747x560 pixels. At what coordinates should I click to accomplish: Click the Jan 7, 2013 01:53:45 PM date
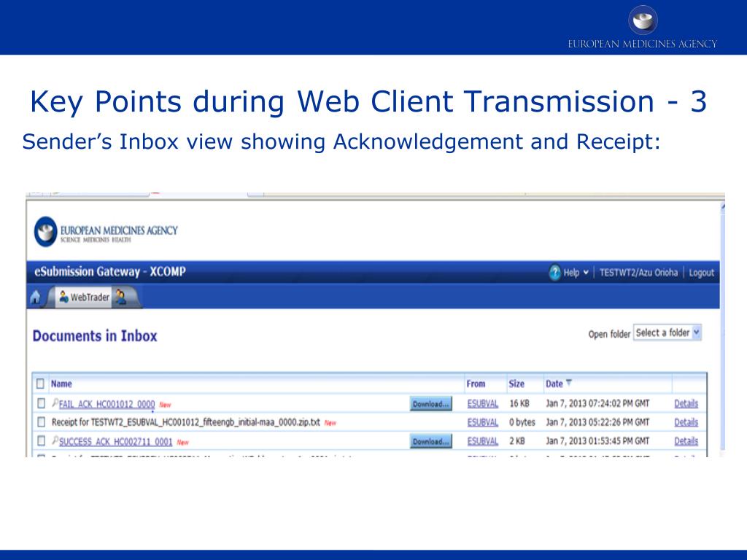tap(597, 441)
